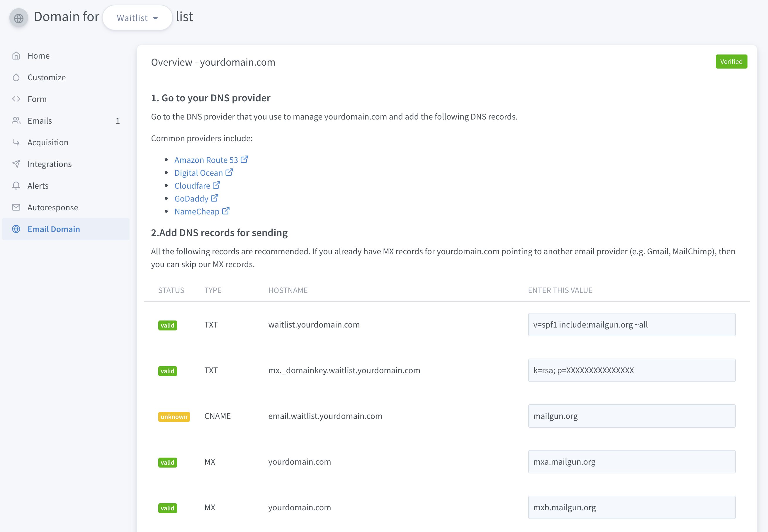Open the Cloudfare provider link
This screenshot has width=768, height=532.
pyautogui.click(x=192, y=186)
